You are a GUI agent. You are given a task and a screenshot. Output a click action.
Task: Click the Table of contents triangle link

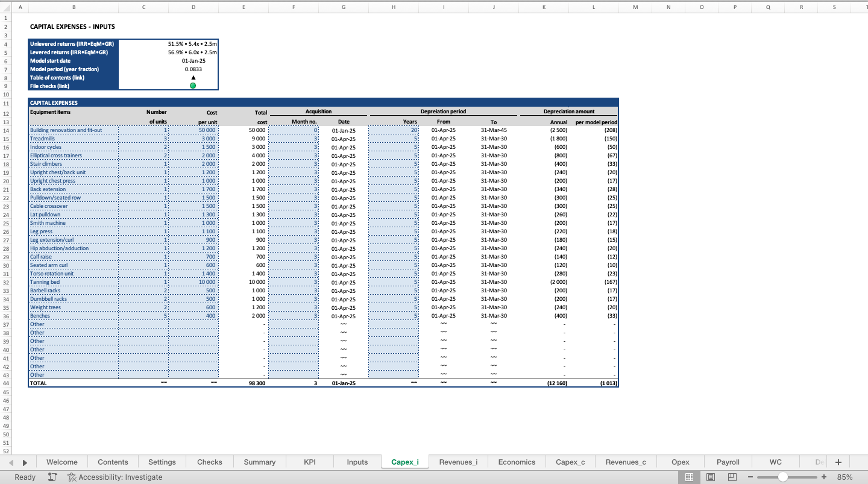point(193,77)
